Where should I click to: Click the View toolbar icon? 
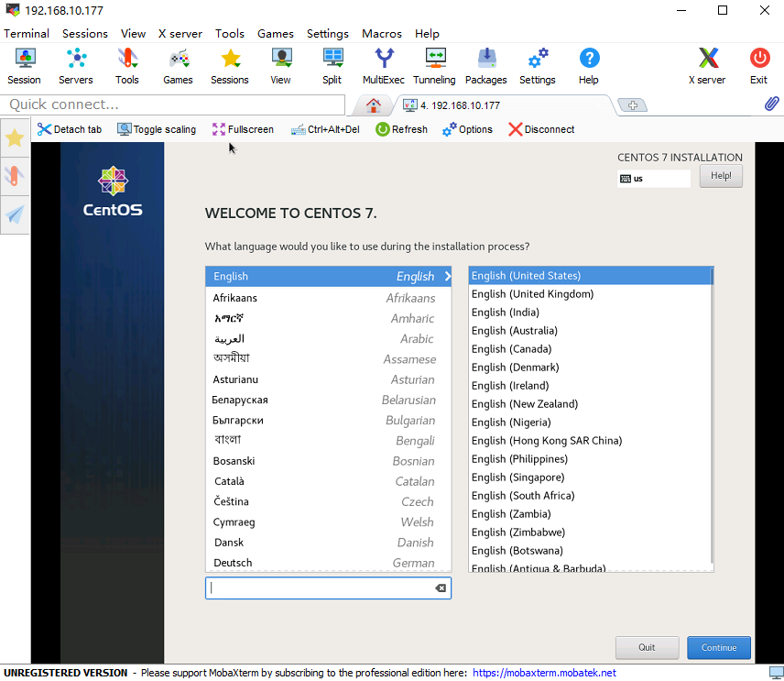281,66
